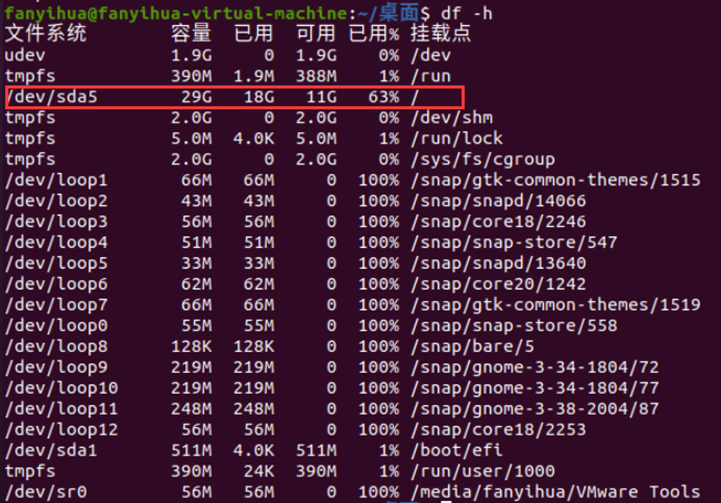The height and width of the screenshot is (503, 721).
Task: Click the '/dev/loop6' filesystem entry
Action: 56,284
